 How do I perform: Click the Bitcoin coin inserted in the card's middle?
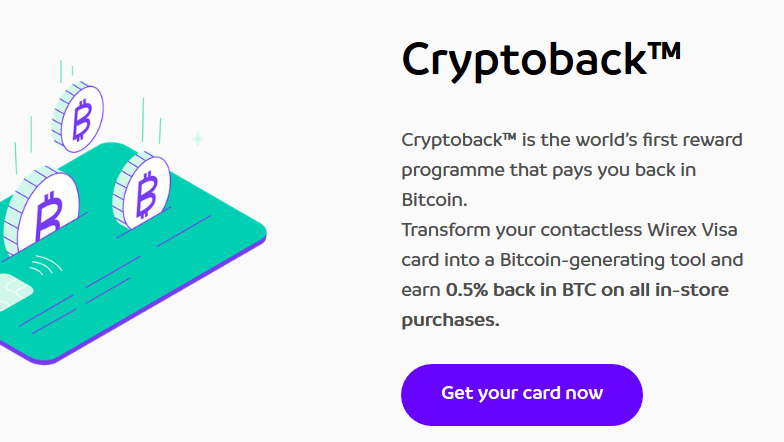142,191
